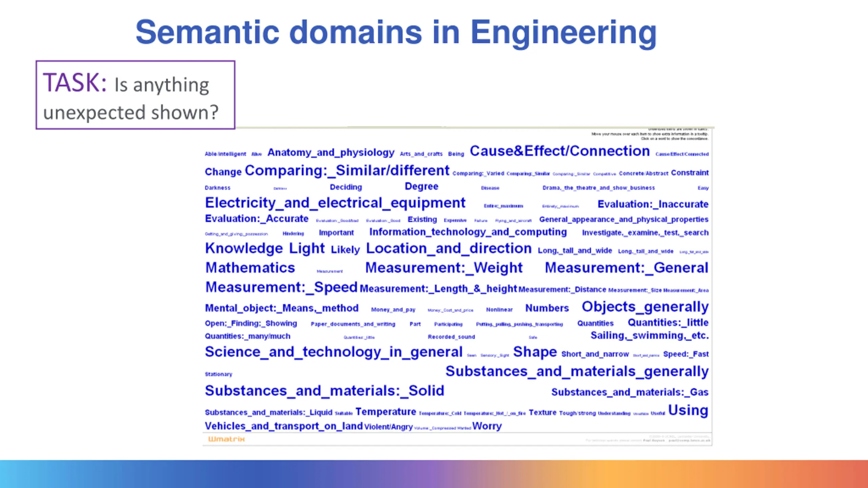Click the Evaluation:_Accurate tag
Image resolution: width=868 pixels, height=488 pixels.
257,219
